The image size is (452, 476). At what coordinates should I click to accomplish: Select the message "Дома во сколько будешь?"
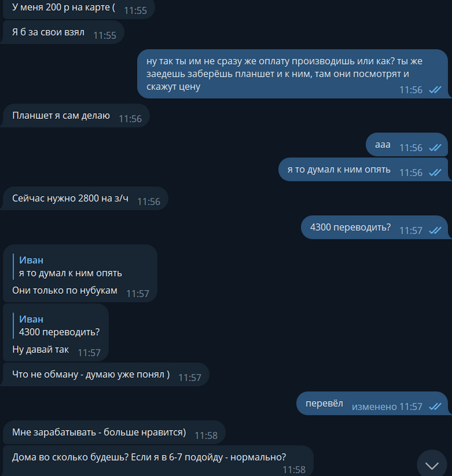149,457
